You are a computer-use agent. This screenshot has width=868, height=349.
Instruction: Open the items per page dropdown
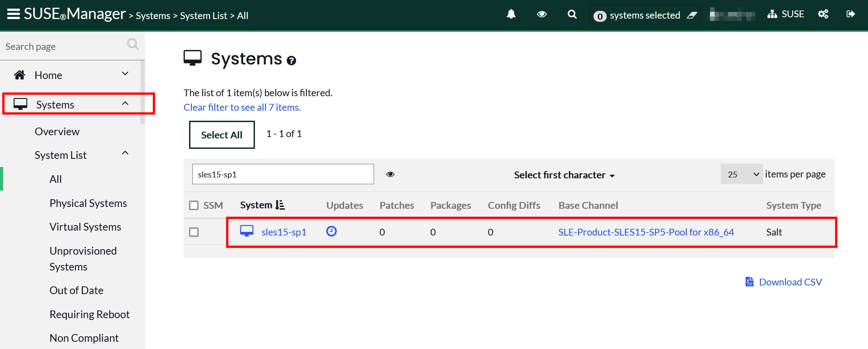pyautogui.click(x=742, y=174)
